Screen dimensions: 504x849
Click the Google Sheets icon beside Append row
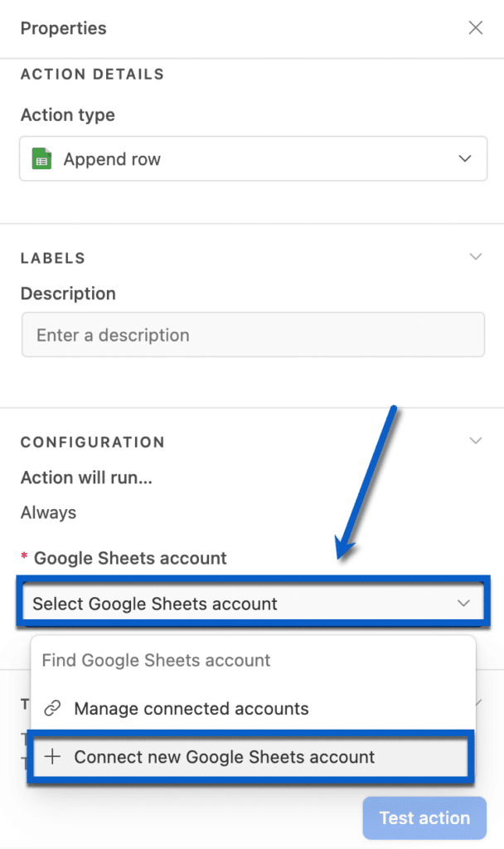tap(41, 158)
